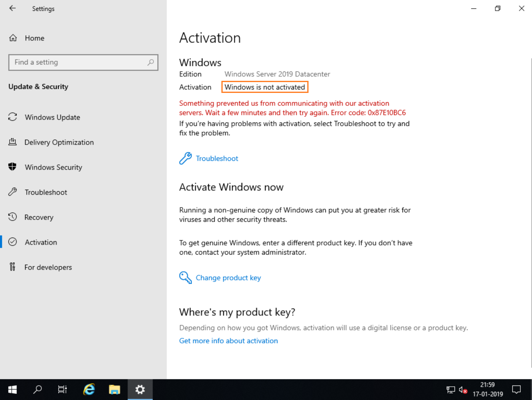Click 'Windows Server 2019 Datacenter' edition text
The height and width of the screenshot is (400, 532).
click(277, 74)
